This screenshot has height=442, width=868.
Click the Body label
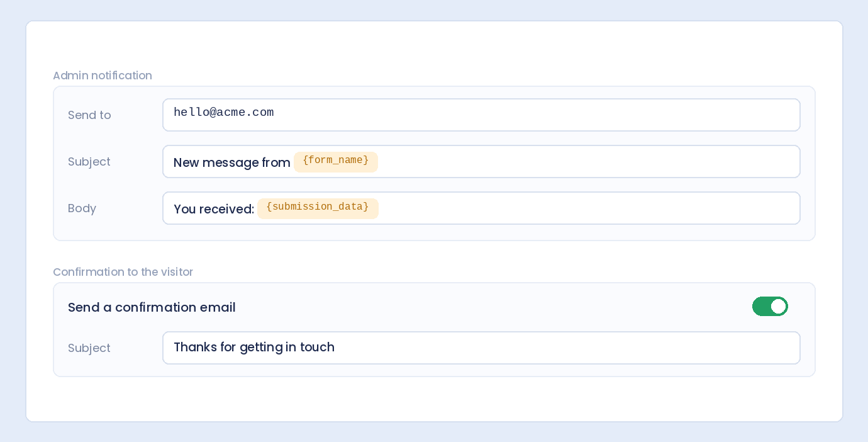[x=82, y=208]
